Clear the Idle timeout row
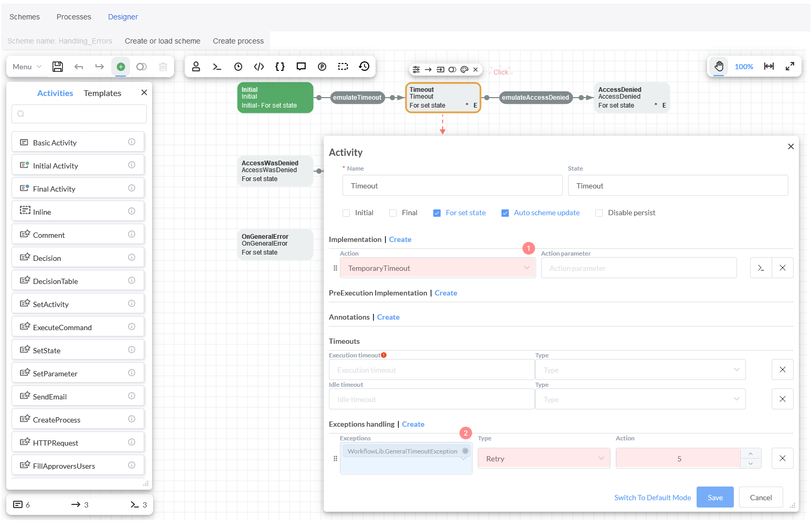Image resolution: width=812 pixels, height=528 pixels. [x=783, y=399]
